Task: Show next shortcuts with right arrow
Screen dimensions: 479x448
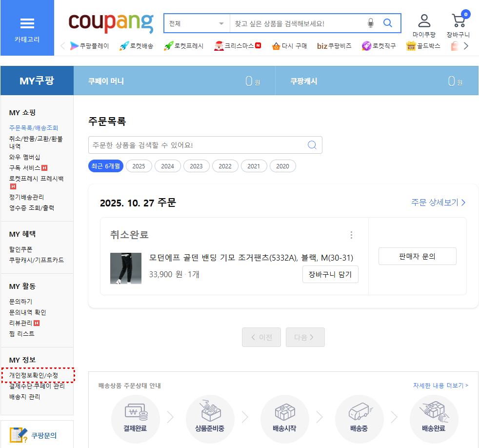Action: click(x=466, y=46)
